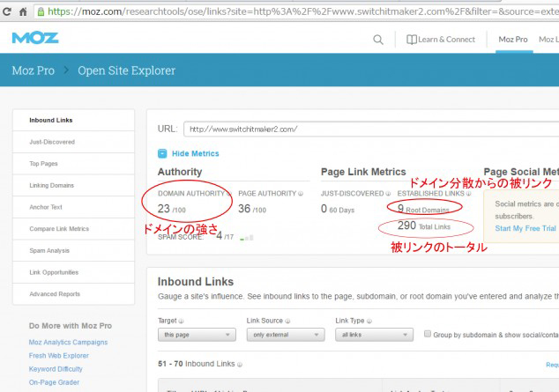Tick Group by subdomain checkbox
This screenshot has height=392, width=559.
click(x=427, y=334)
